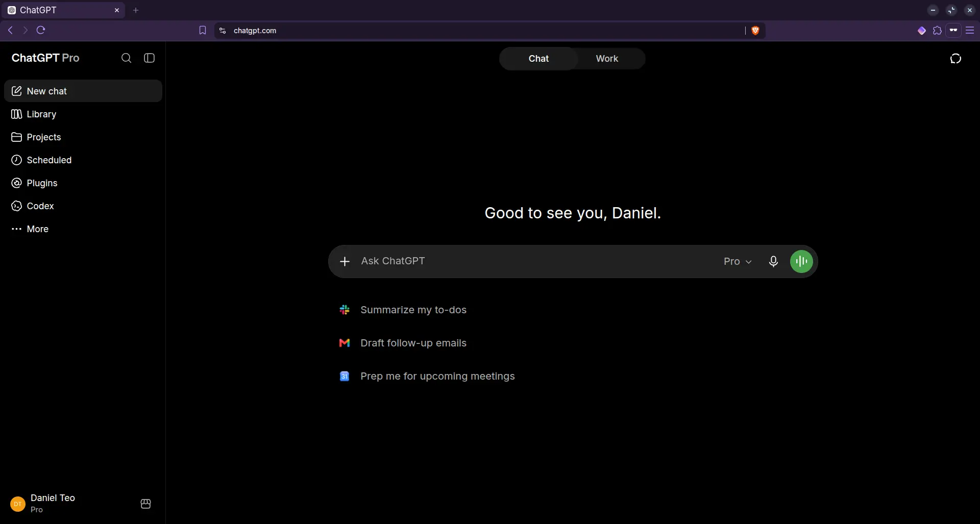Choose the Draft follow-up emails suggestion
Screen dimensions: 980x524
pyautogui.click(x=413, y=343)
